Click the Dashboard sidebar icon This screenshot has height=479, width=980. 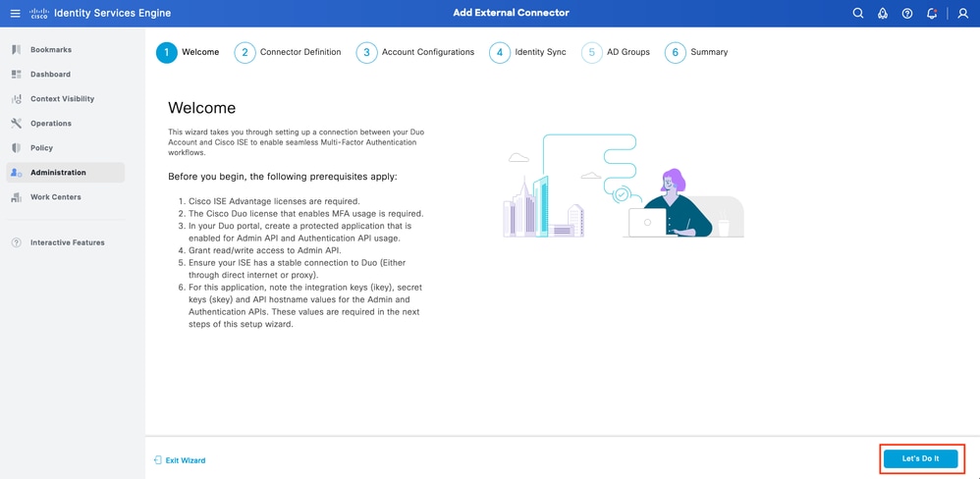pyautogui.click(x=17, y=75)
